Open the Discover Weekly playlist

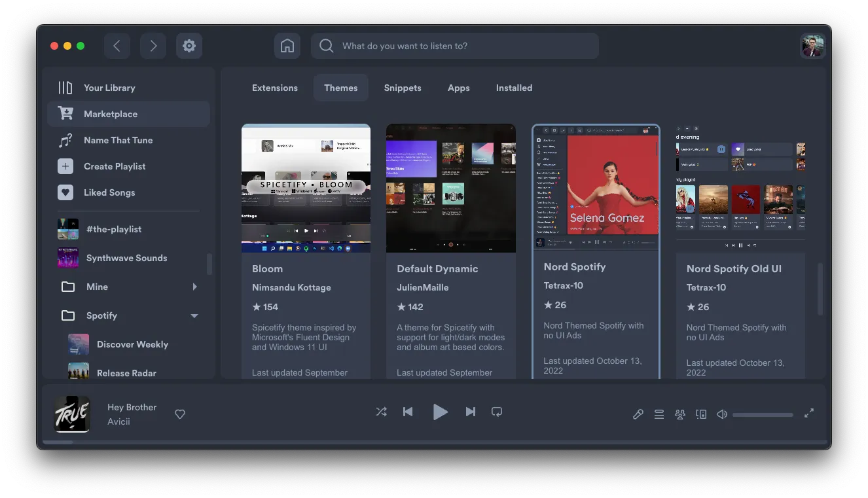click(x=132, y=344)
